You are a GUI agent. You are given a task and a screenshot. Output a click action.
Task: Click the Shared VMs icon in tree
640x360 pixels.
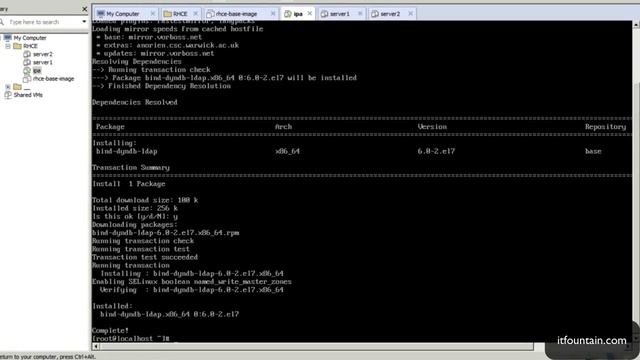8,95
